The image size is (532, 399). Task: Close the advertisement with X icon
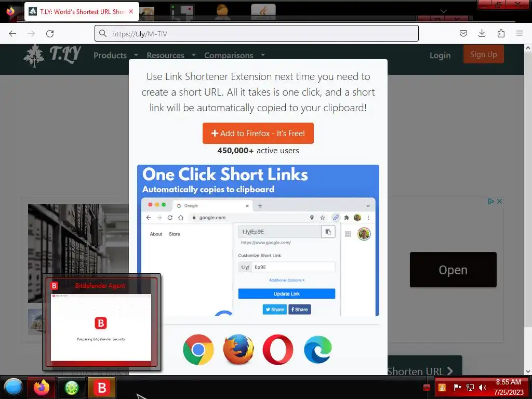[499, 201]
